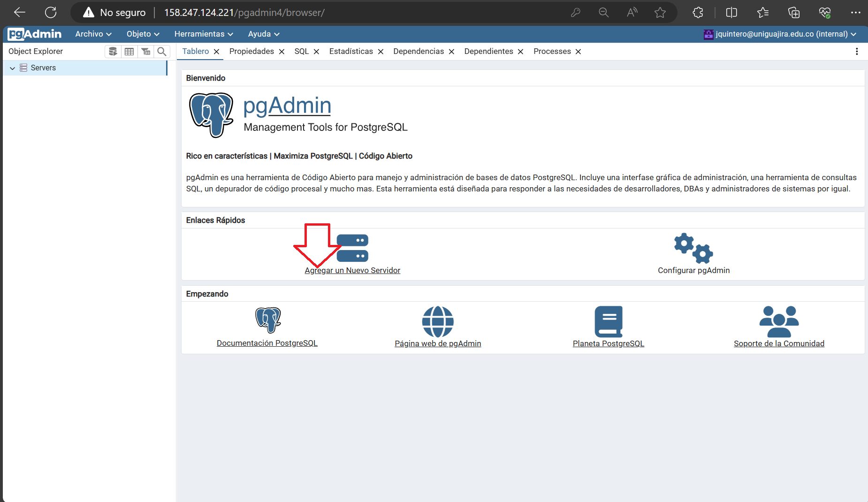Image resolution: width=868 pixels, height=502 pixels.
Task: Click the read aloud icon in address bar
Action: (632, 13)
